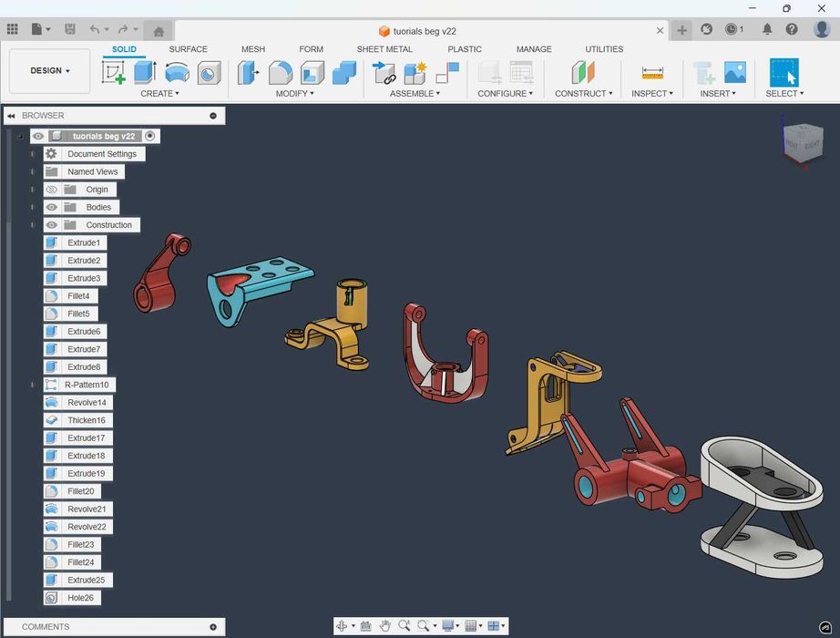Click the Combine tool icon
Screen dimensions: 840x638
pyautogui.click(x=344, y=72)
